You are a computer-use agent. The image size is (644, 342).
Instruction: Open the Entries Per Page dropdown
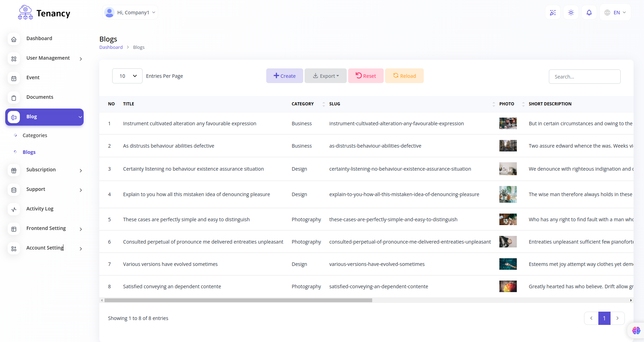point(127,76)
